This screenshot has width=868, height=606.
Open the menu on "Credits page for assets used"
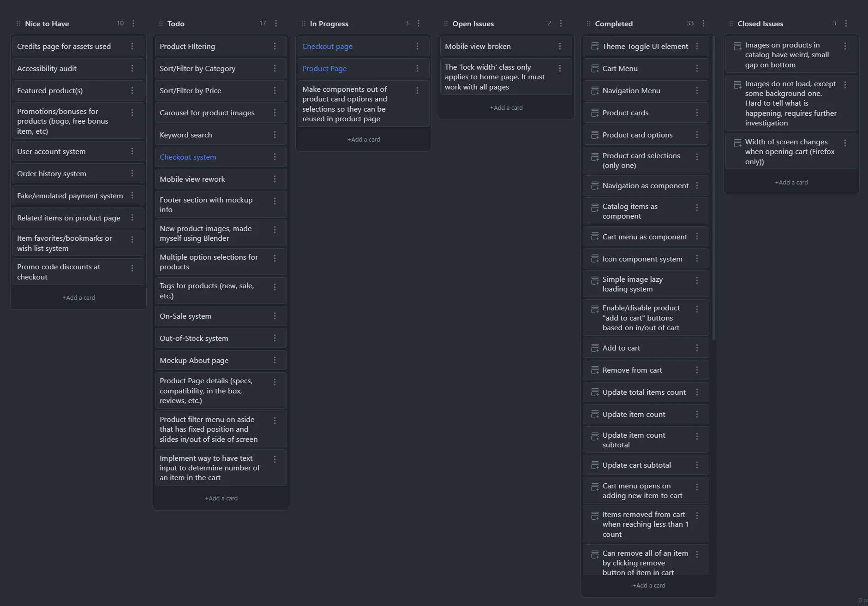point(132,46)
